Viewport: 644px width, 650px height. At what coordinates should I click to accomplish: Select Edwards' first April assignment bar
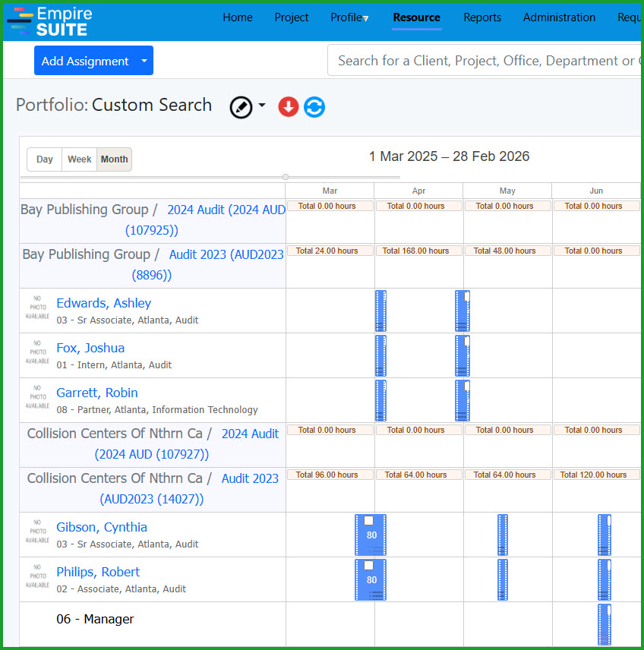[x=380, y=311]
